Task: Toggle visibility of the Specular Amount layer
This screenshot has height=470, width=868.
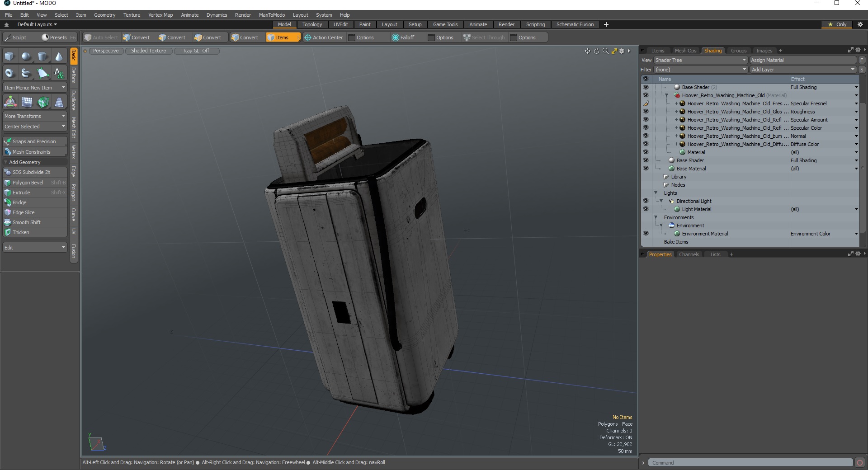Action: [x=646, y=120]
